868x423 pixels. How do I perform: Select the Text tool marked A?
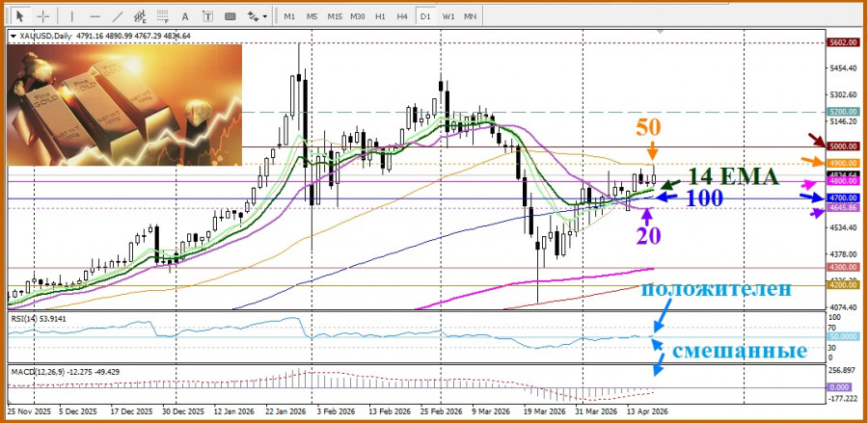[185, 16]
